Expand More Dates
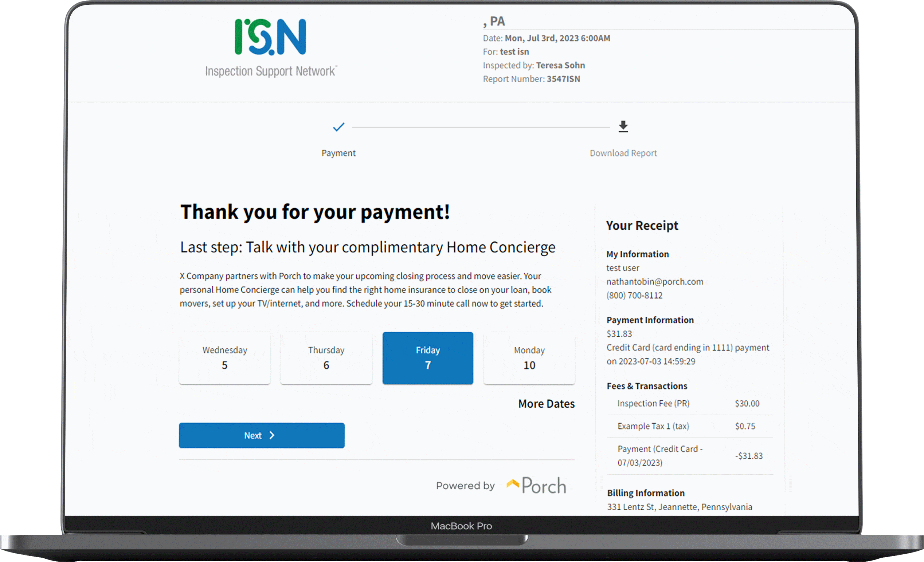Screen dimensions: 924x562 tap(546, 404)
